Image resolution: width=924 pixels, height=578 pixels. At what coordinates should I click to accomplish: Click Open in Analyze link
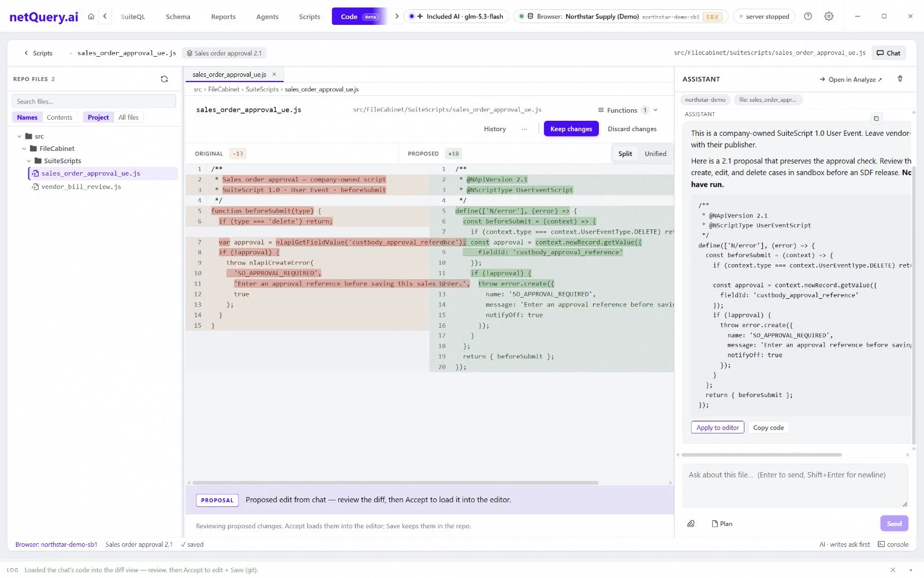tap(851, 79)
